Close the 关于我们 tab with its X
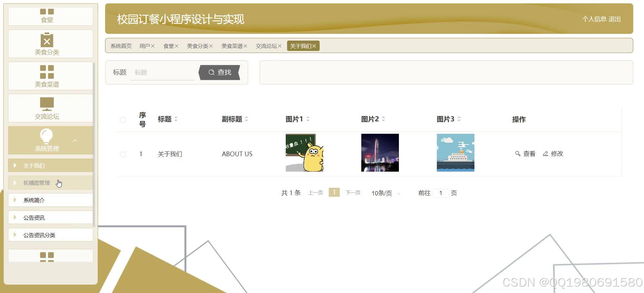 314,46
